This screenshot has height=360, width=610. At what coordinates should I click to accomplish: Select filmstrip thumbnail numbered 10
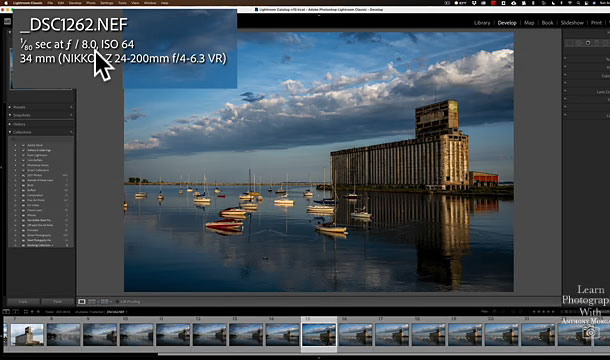coord(137,335)
